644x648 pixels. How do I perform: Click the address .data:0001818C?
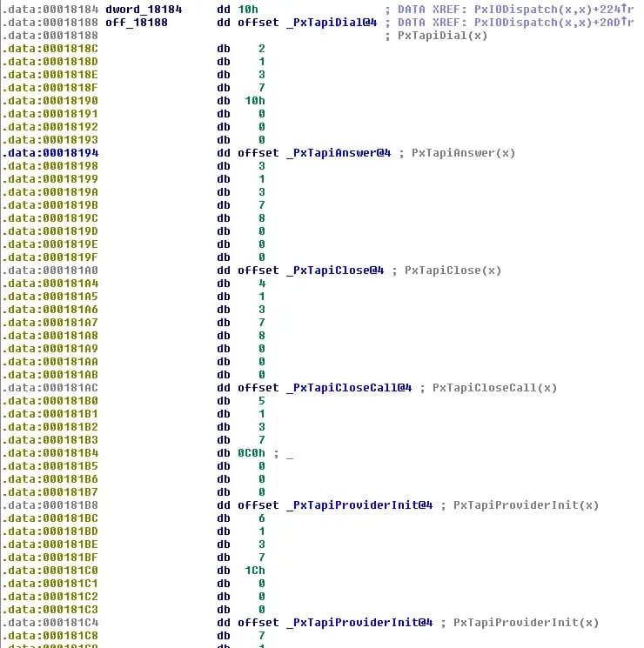click(x=50, y=49)
